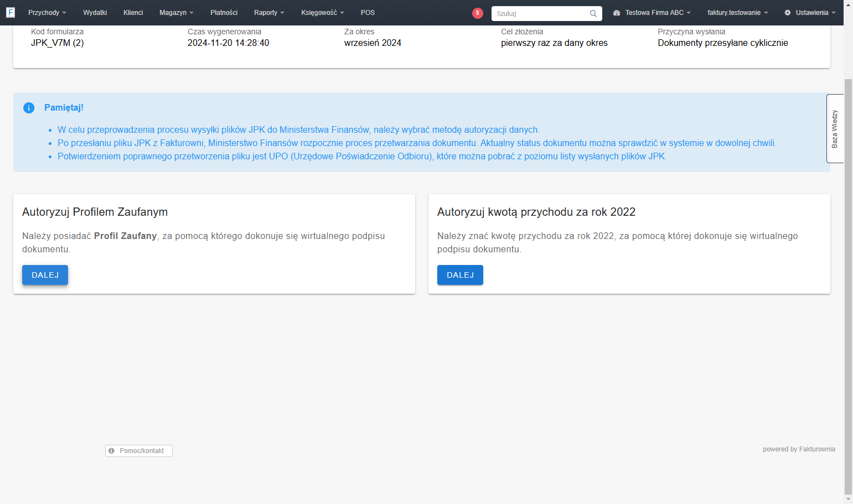Click the Za okres label

point(359,32)
